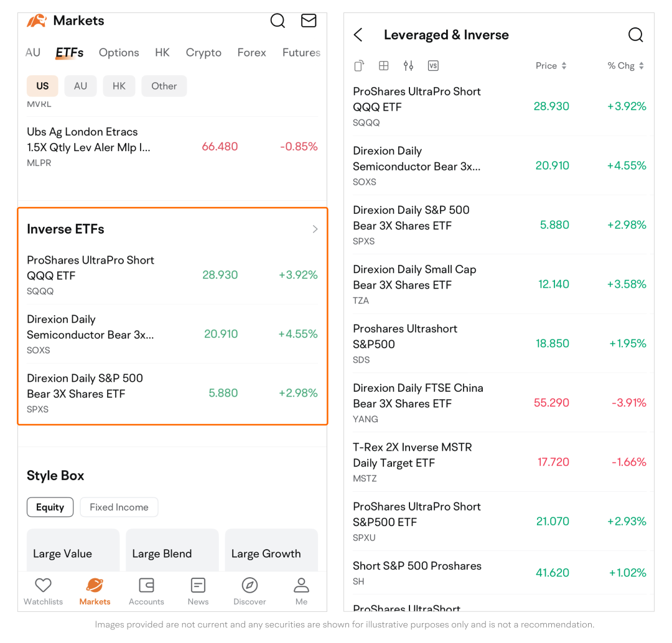Switch to the Crypto tab
This screenshot has height=643, width=672.
pyautogui.click(x=203, y=53)
